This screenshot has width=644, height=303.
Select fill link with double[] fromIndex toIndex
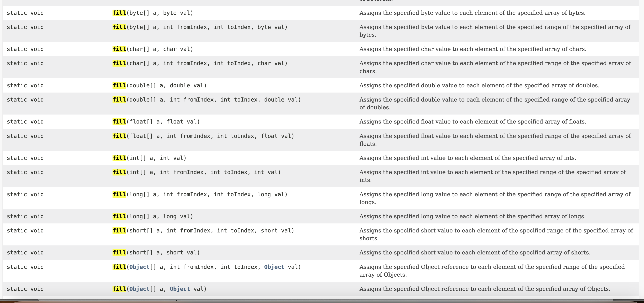point(119,100)
